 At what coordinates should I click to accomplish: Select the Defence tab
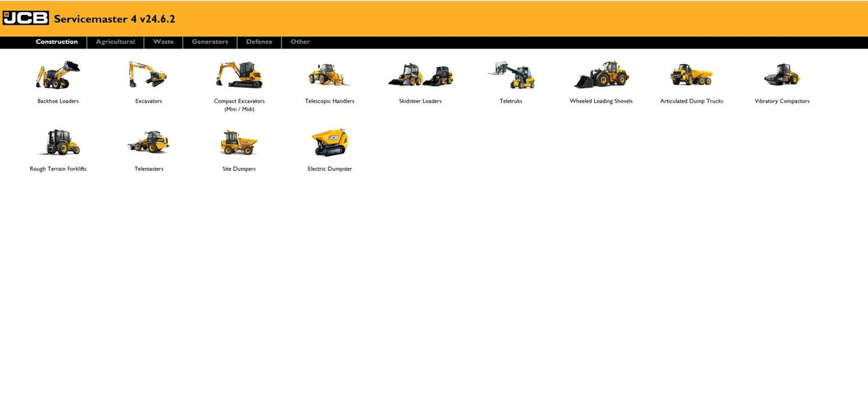[x=259, y=42]
